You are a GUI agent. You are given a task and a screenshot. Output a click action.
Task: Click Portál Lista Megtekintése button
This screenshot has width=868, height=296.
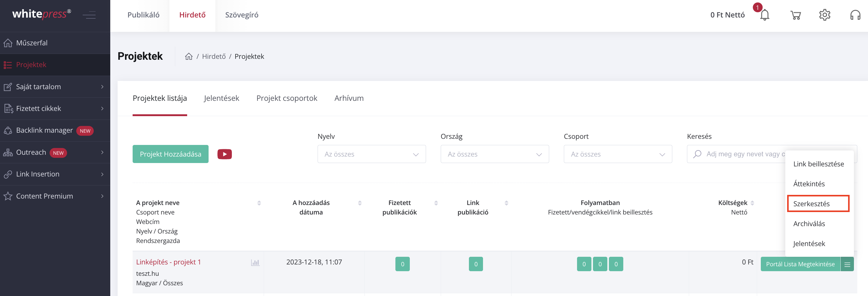click(800, 264)
